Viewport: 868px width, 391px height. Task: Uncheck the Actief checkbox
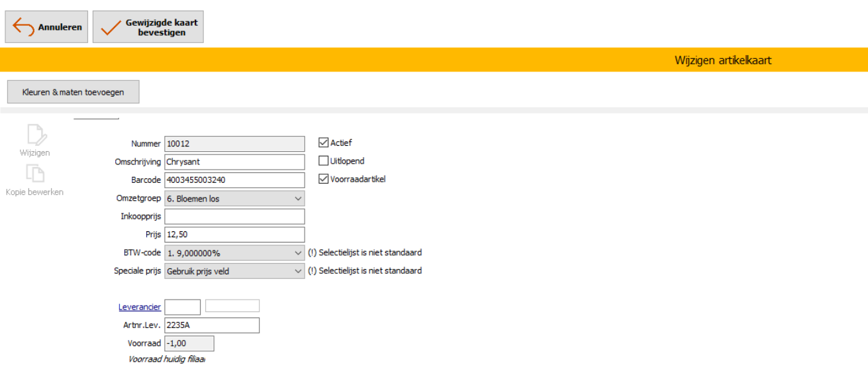324,142
